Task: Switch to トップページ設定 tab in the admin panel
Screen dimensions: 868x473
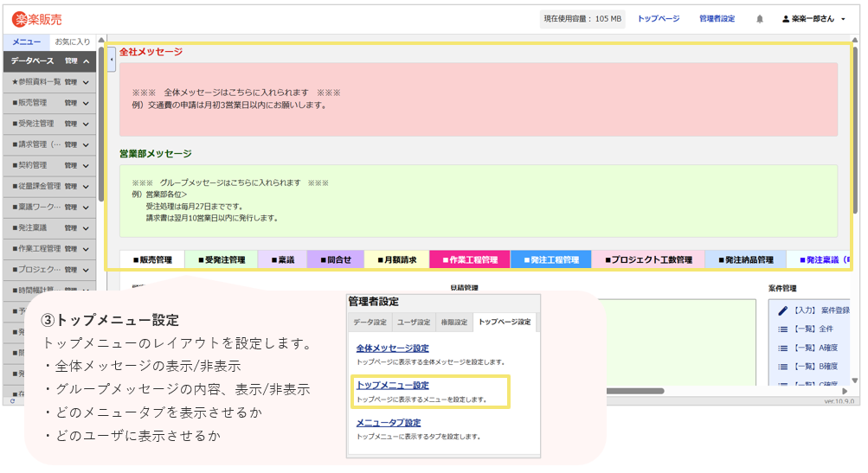Action: 505,322
